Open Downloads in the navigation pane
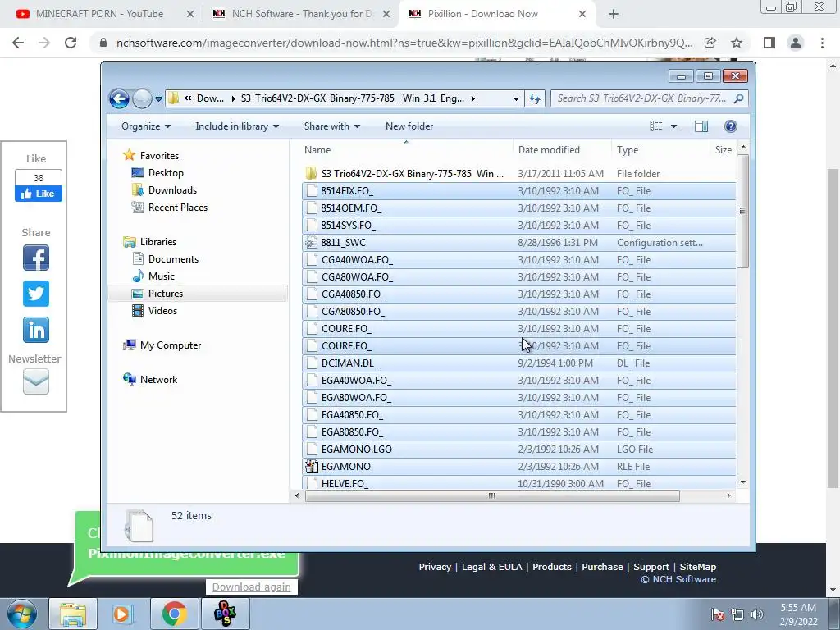Screen dimensions: 840x630 coord(172,190)
